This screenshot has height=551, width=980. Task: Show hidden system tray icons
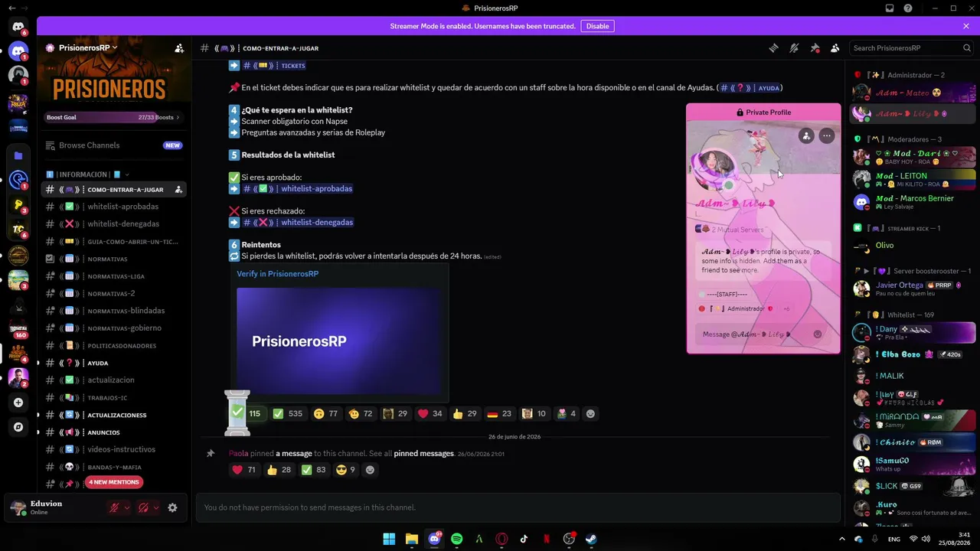click(842, 539)
